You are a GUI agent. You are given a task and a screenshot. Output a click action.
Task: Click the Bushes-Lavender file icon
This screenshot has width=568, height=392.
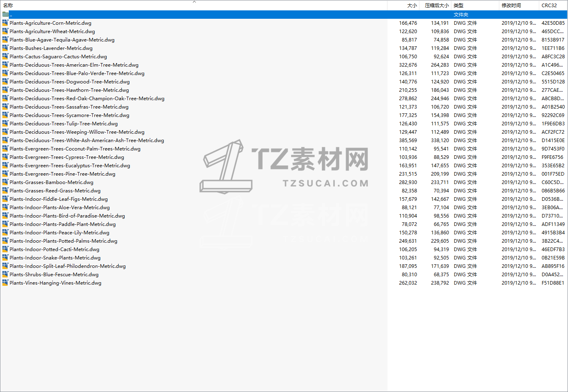pos(5,48)
